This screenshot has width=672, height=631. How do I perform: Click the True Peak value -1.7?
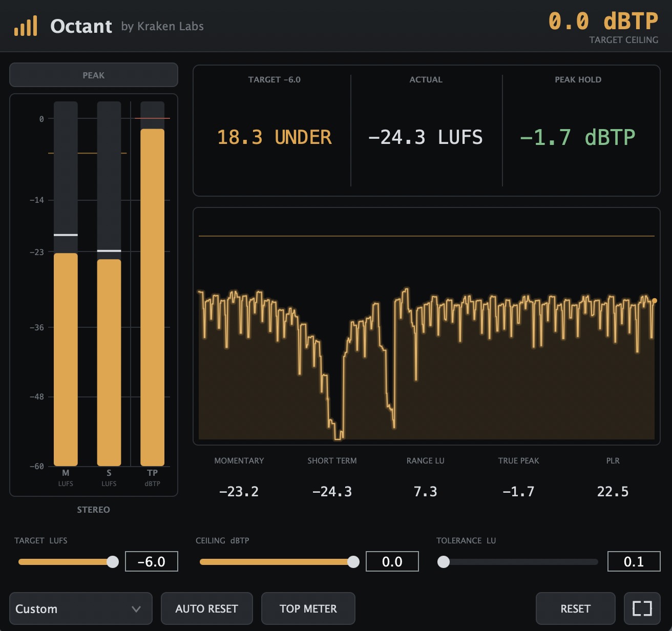click(518, 492)
